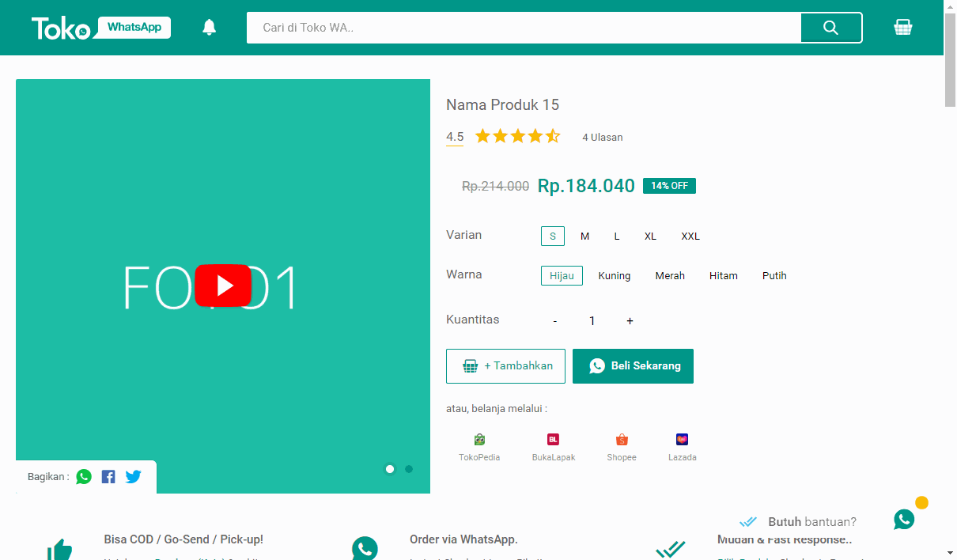The image size is (957, 560).
Task: Click the Beli Sekarang button
Action: point(633,365)
